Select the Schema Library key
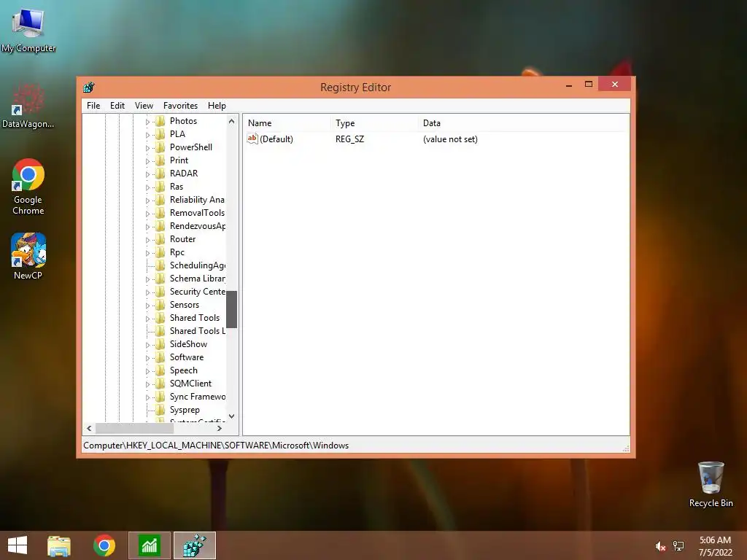This screenshot has width=747, height=560. click(197, 279)
